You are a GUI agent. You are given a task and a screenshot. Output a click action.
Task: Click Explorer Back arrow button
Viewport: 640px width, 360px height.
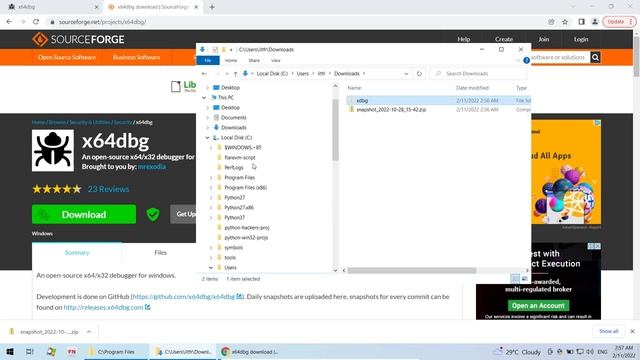pyautogui.click(x=204, y=73)
